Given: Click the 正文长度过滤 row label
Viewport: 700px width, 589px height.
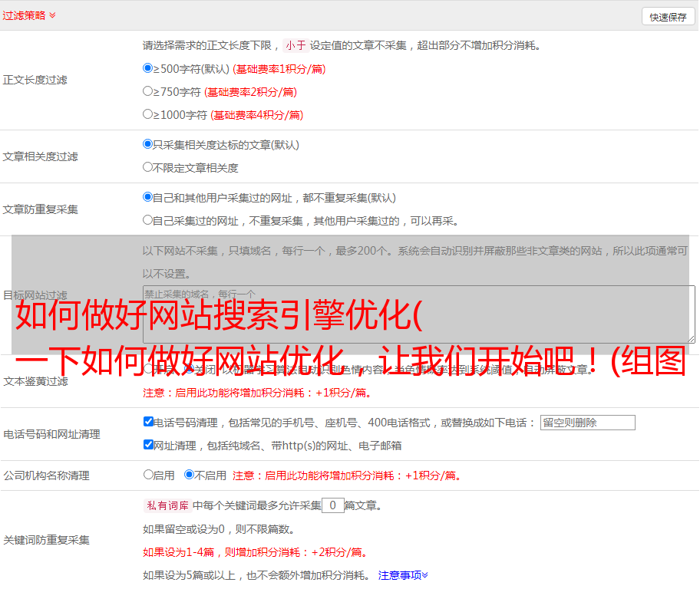Looking at the screenshot, I should coord(35,80).
